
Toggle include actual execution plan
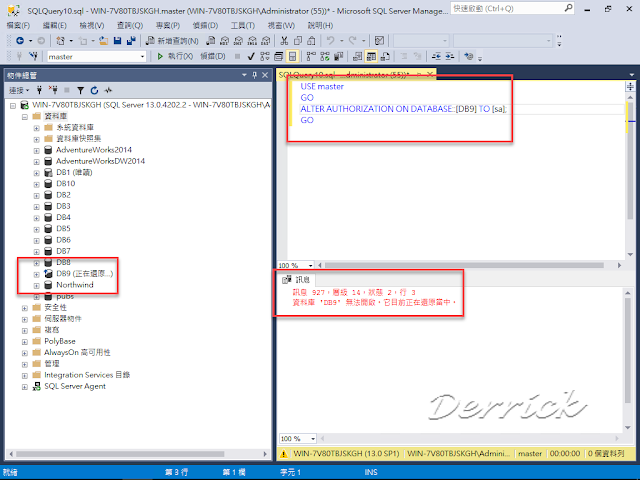coord(311,56)
